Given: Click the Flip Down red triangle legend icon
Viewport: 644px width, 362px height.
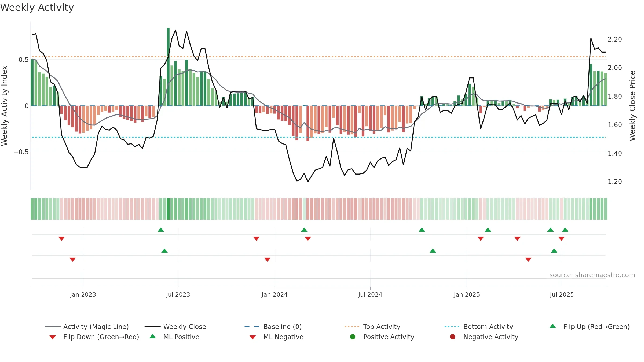Looking at the screenshot, I should 53,337.
